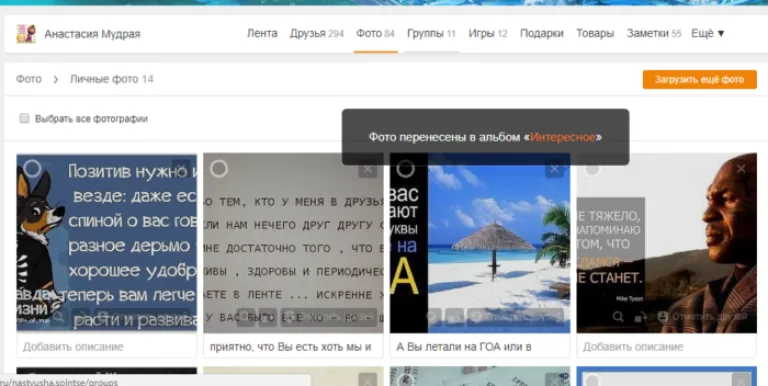The width and height of the screenshot is (768, 386).
Task: Expand the Ещё dropdown menu
Action: [708, 33]
